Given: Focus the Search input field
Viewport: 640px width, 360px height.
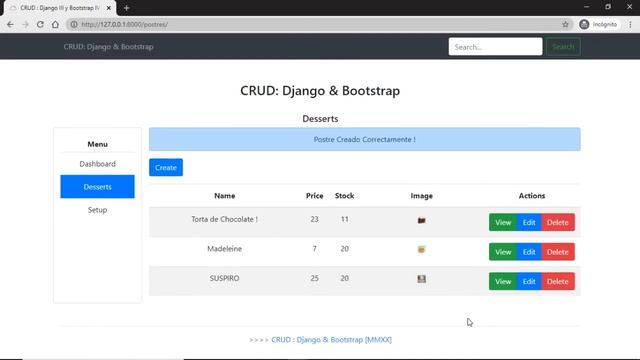Looking at the screenshot, I should [x=496, y=47].
